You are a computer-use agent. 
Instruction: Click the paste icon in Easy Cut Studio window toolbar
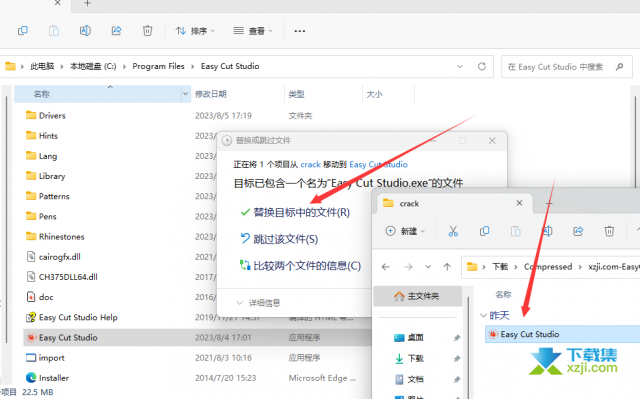54,31
